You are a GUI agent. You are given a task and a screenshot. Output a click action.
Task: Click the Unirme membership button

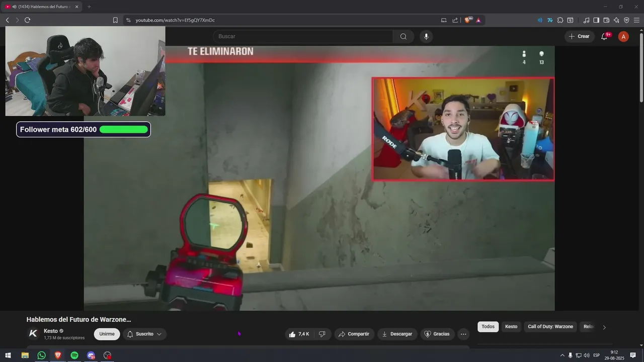pos(107,334)
